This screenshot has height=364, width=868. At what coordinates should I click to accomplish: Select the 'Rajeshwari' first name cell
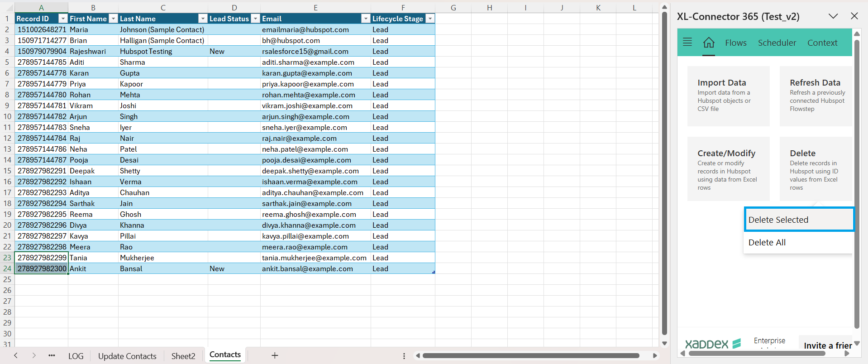[x=93, y=51]
